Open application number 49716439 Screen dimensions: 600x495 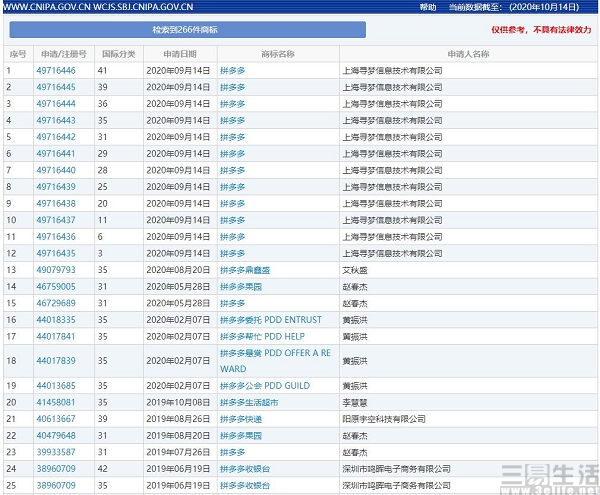56,187
